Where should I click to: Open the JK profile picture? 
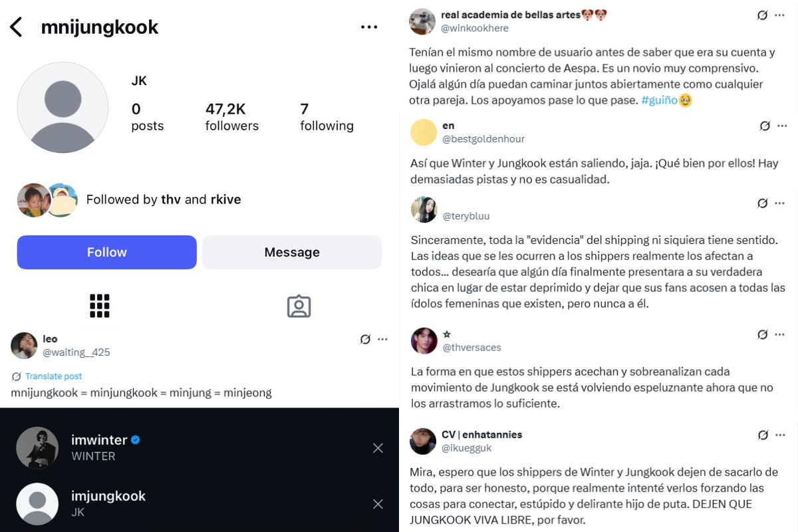[63, 108]
